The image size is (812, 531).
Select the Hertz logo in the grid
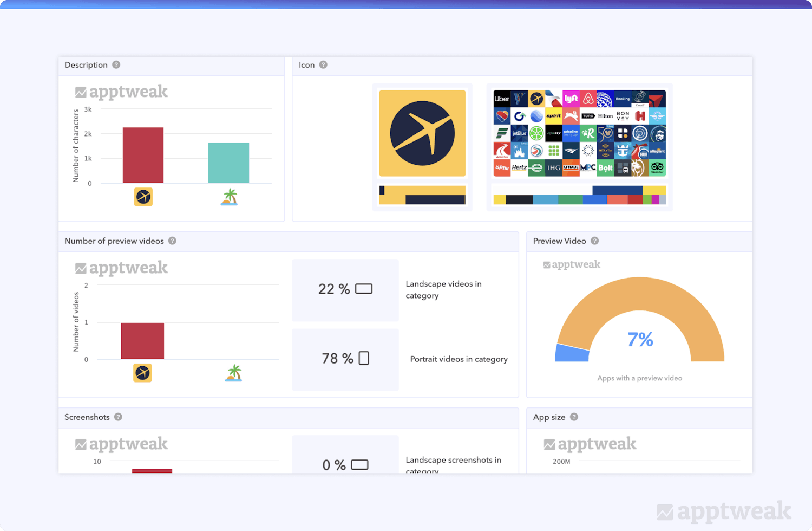pyautogui.click(x=519, y=167)
